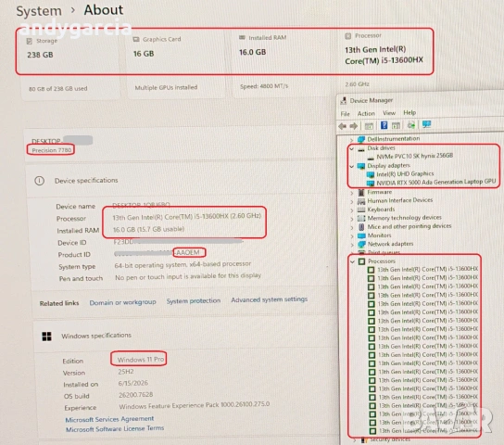Open the Microsoft Services Agreement link
Screen dimensions: 504x445
click(109, 419)
